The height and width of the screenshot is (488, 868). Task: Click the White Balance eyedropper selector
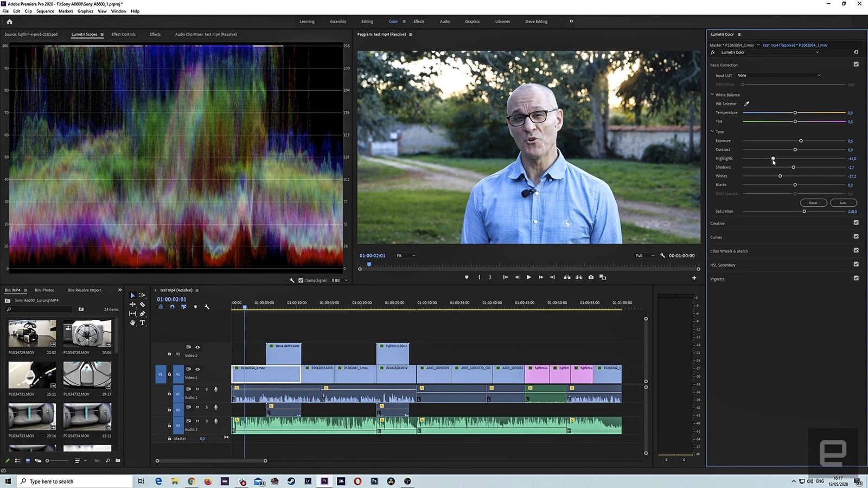(746, 104)
